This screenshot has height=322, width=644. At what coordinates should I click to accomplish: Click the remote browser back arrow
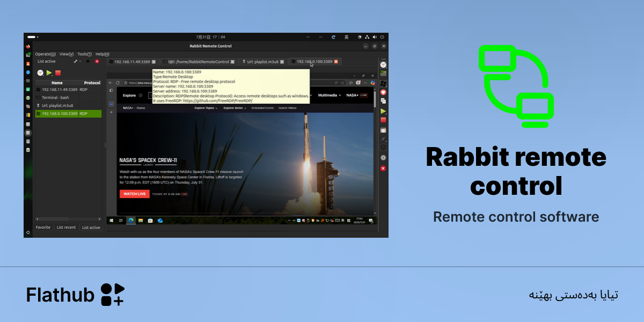pos(111,83)
